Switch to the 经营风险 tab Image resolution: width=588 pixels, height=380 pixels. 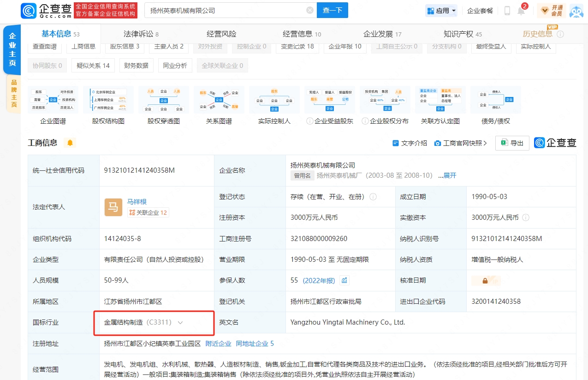[x=221, y=34]
